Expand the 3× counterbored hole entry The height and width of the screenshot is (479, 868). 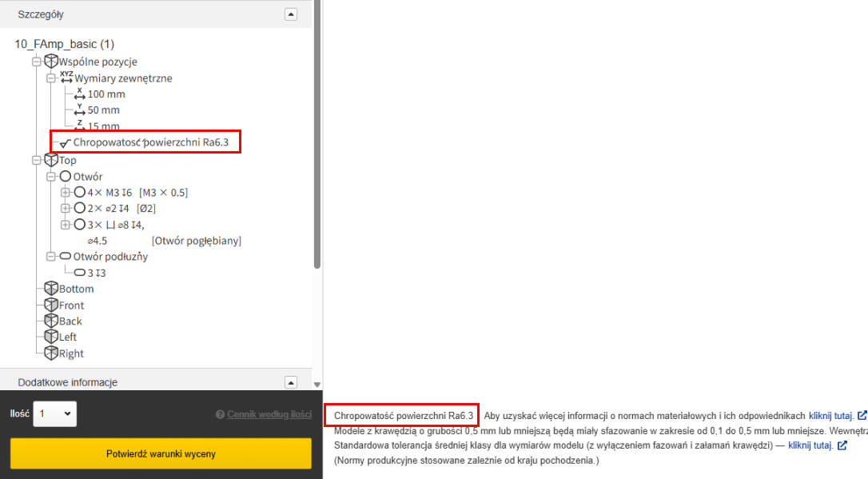pos(66,226)
